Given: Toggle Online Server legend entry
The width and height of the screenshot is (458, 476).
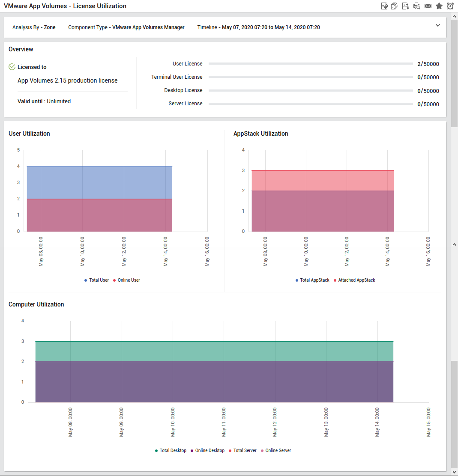Looking at the screenshot, I should [276, 450].
